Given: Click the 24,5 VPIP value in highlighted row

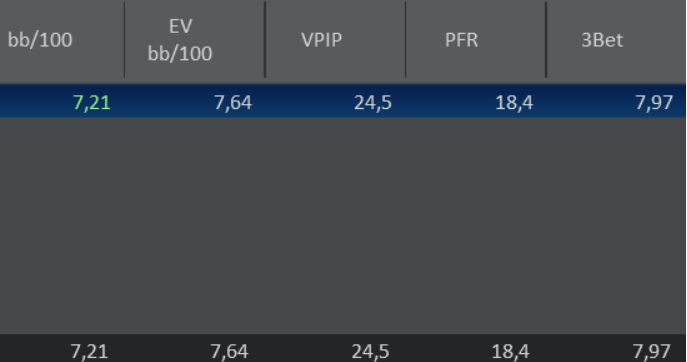Looking at the screenshot, I should pyautogui.click(x=373, y=103).
